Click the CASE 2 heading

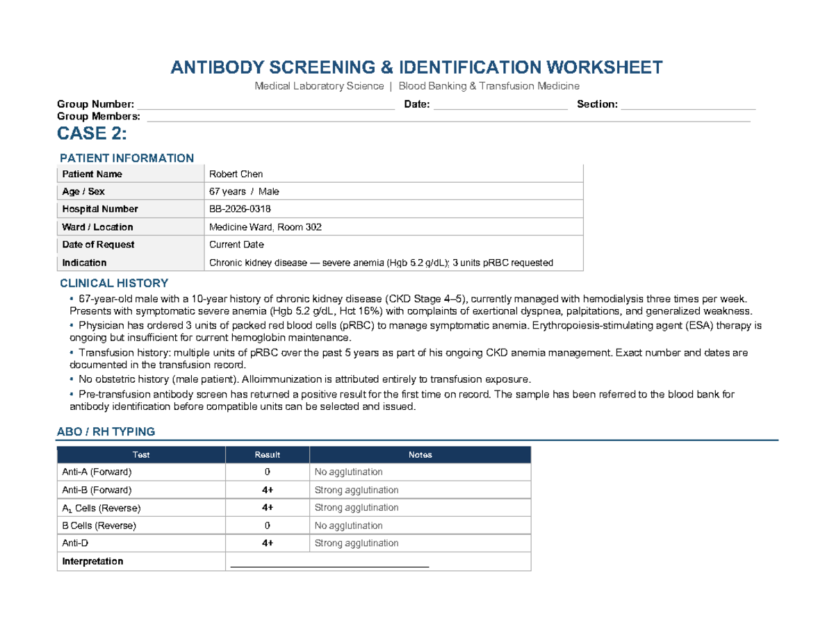click(x=92, y=133)
